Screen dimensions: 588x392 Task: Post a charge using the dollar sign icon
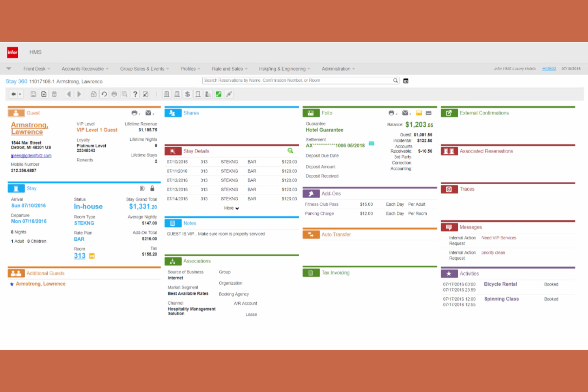pyautogui.click(x=188, y=94)
